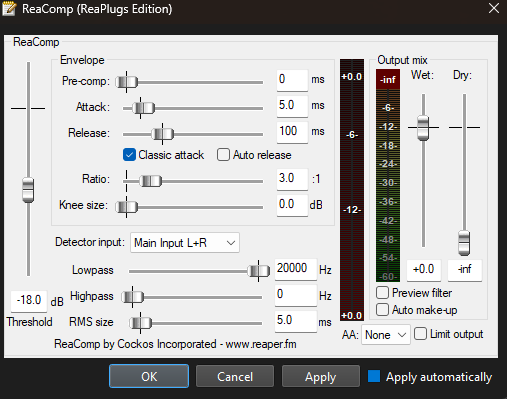This screenshot has width=507, height=399.
Task: Click the -inf peak indicator on output meter
Action: pos(388,79)
